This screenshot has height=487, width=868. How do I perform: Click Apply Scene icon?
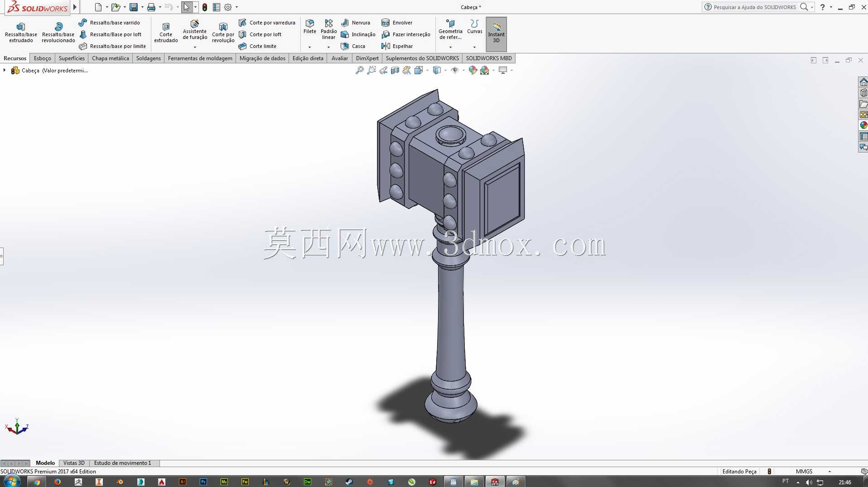[x=485, y=70]
